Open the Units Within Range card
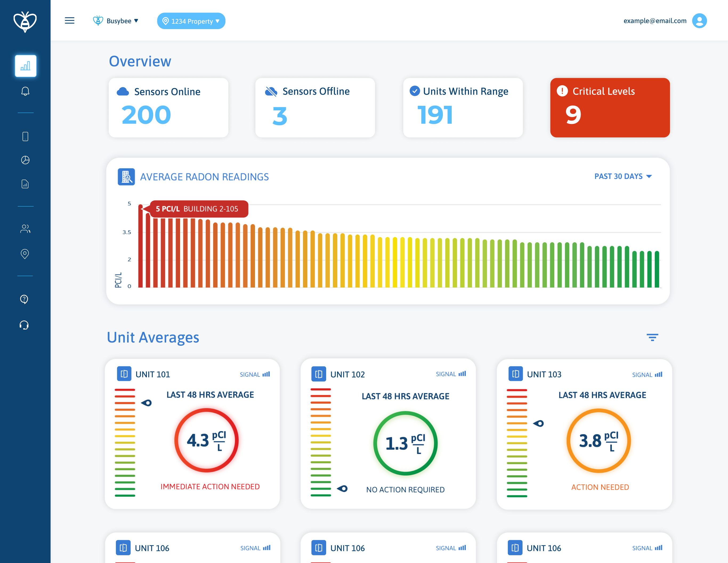728x563 pixels. (463, 107)
